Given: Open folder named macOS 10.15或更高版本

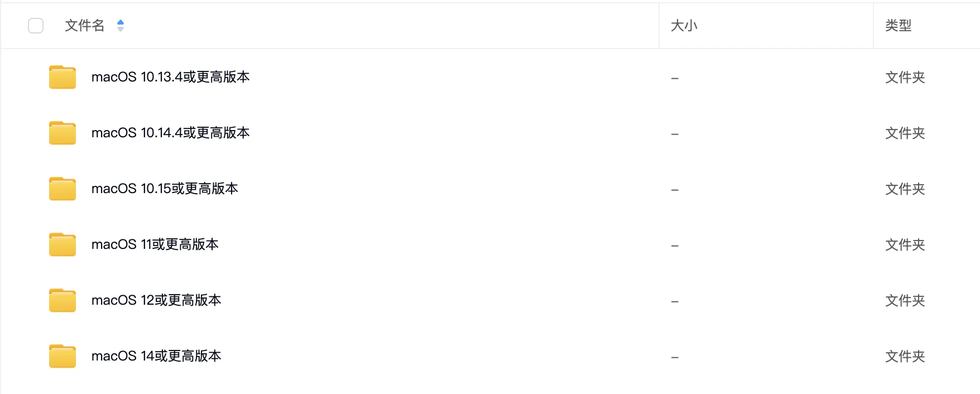Looking at the screenshot, I should pos(165,189).
